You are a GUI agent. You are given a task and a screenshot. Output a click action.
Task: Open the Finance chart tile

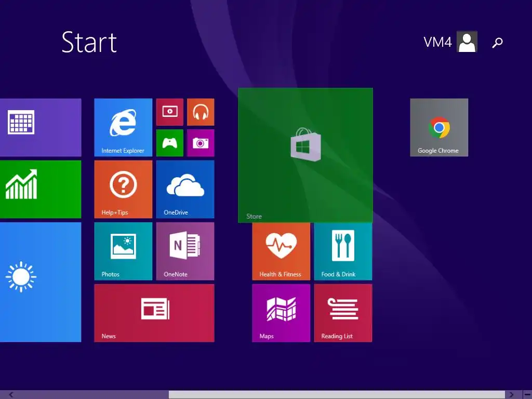[41, 189]
